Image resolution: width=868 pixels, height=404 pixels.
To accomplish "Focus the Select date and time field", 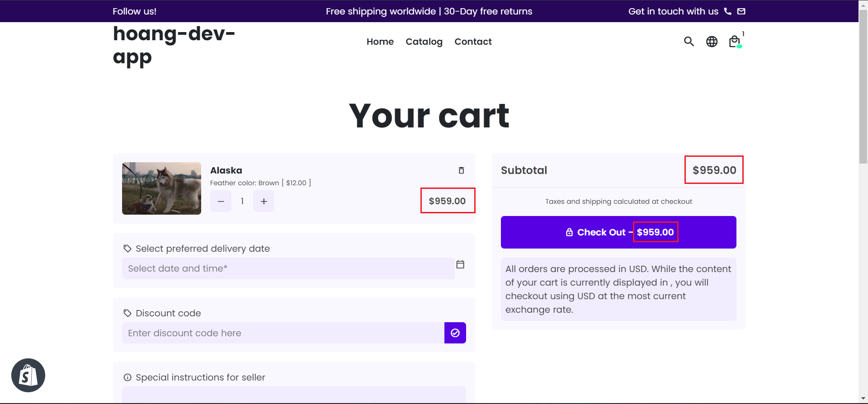I will (x=288, y=268).
